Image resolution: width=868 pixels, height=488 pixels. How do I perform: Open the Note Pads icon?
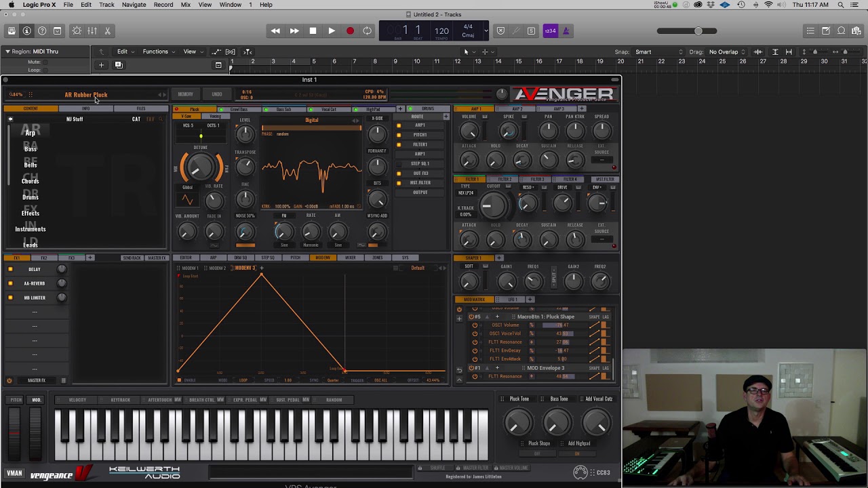826,30
